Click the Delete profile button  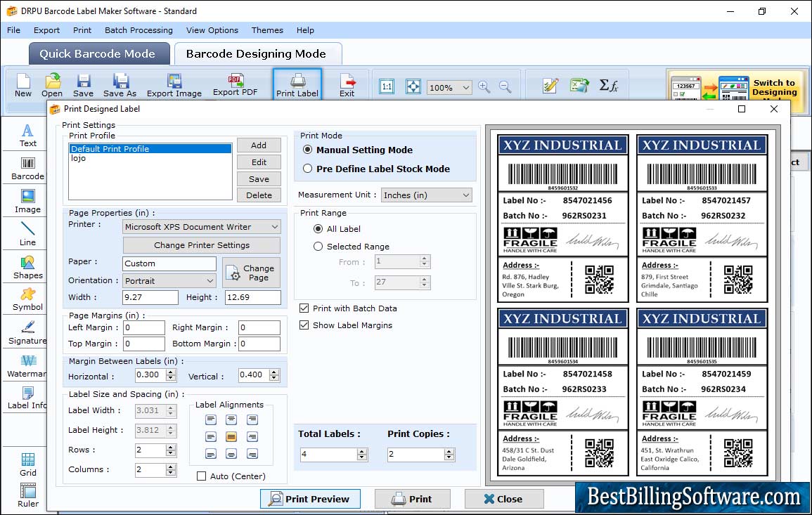(259, 195)
